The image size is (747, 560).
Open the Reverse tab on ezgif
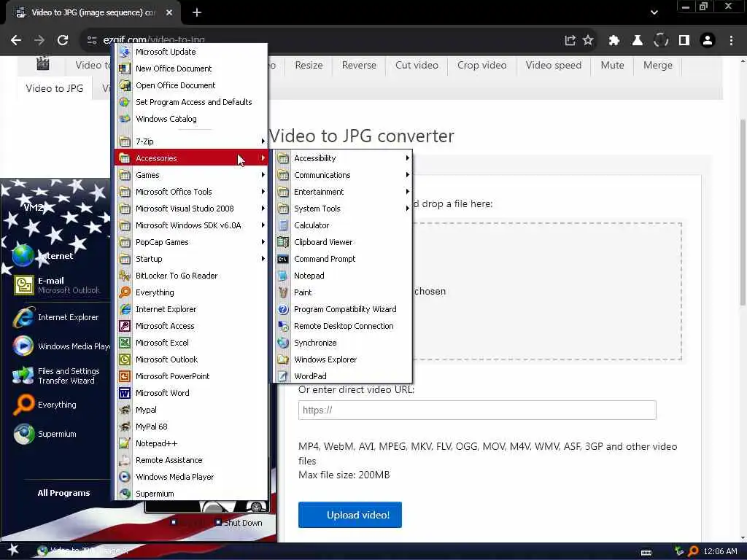tap(359, 65)
